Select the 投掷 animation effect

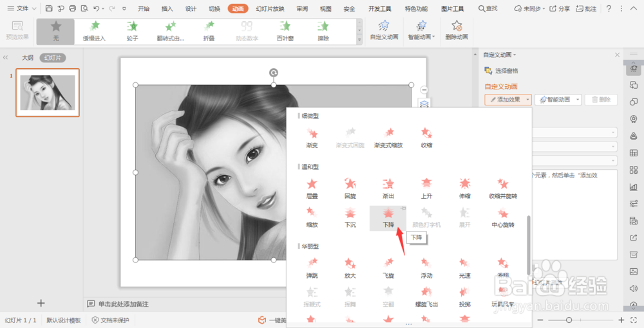coord(464,297)
